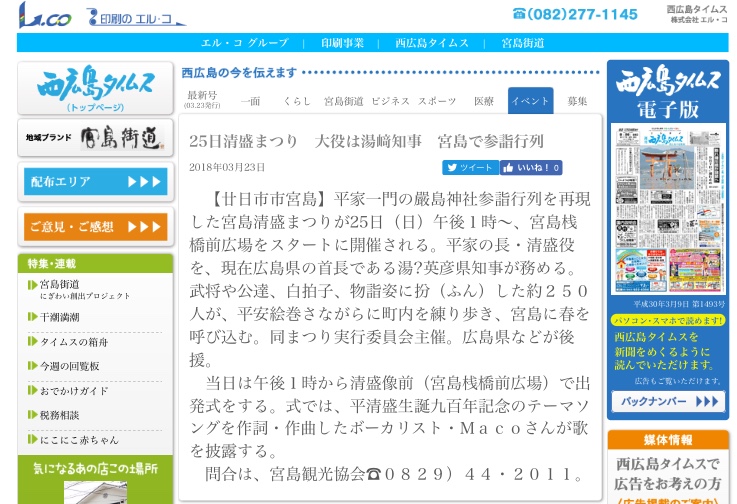Click green arrow beside 干潮満潮
737x504 pixels.
(32, 317)
